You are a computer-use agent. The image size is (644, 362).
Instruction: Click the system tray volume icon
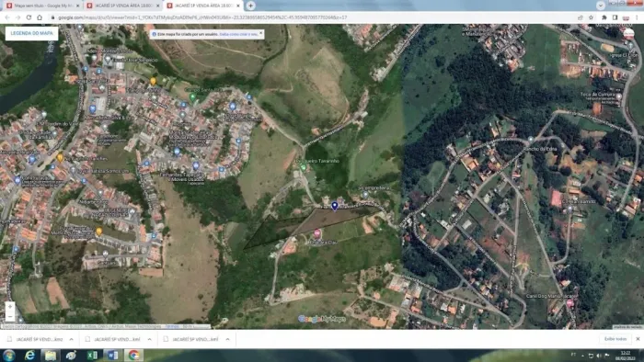pos(599,355)
